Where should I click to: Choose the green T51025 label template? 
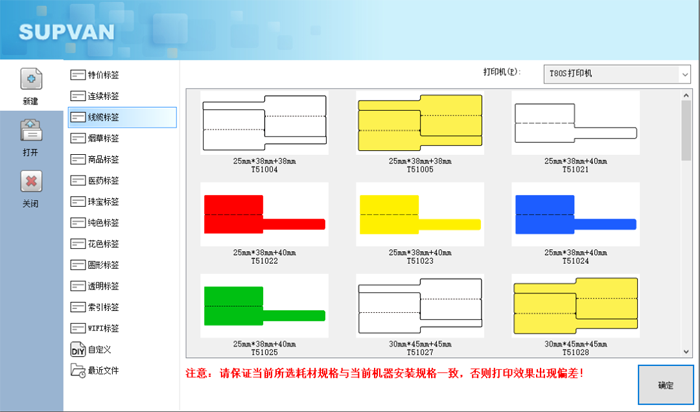[x=264, y=305]
